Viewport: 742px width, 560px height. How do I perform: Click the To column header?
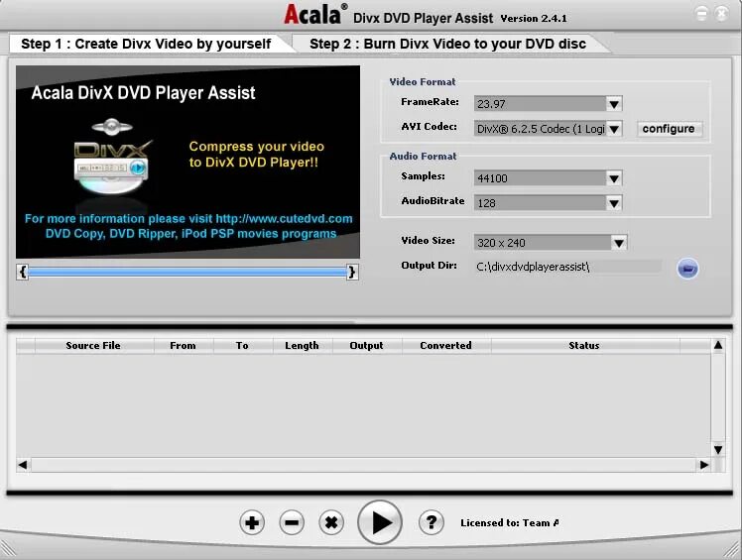(242, 346)
